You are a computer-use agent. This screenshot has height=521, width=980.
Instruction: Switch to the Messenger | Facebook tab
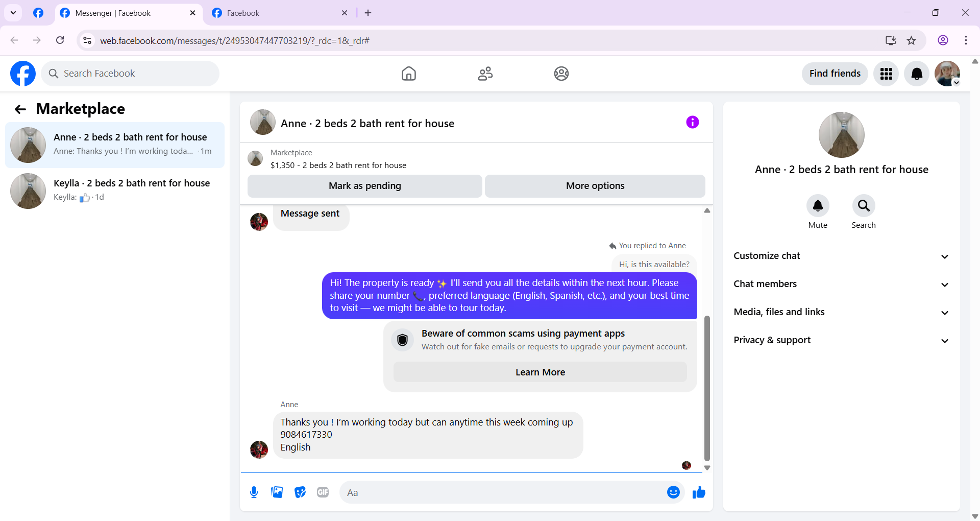122,13
